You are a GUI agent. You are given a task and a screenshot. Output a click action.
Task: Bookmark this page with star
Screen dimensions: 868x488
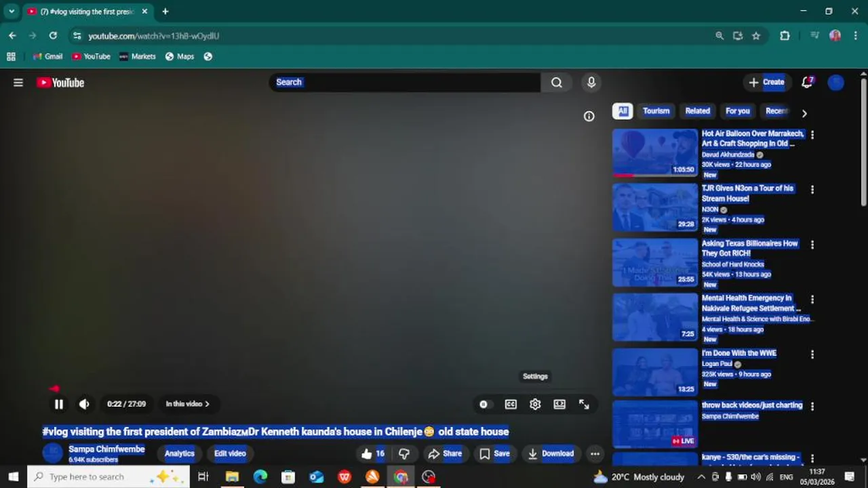tap(756, 36)
